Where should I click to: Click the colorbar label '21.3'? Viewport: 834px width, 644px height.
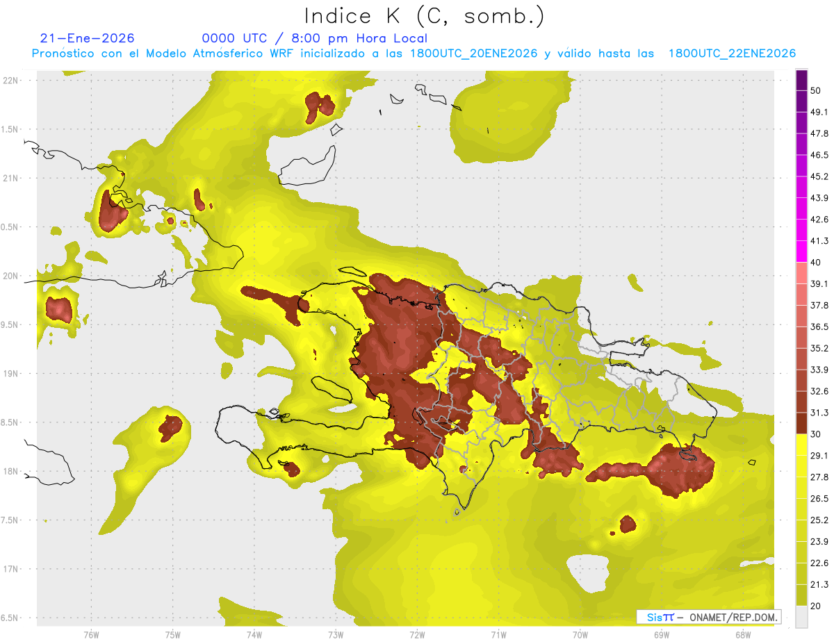pos(819,585)
